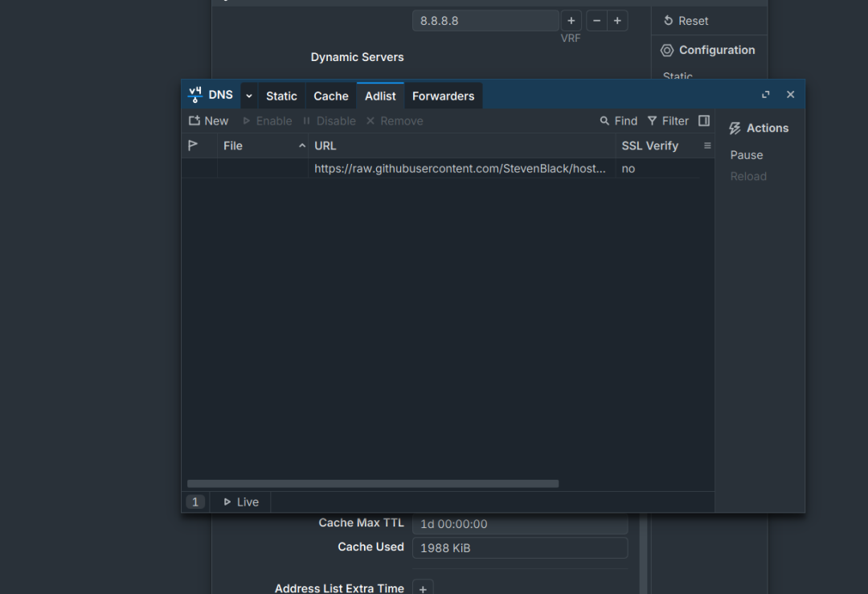The width and height of the screenshot is (868, 594).
Task: Click the Disable toolbar button
Action: (330, 121)
